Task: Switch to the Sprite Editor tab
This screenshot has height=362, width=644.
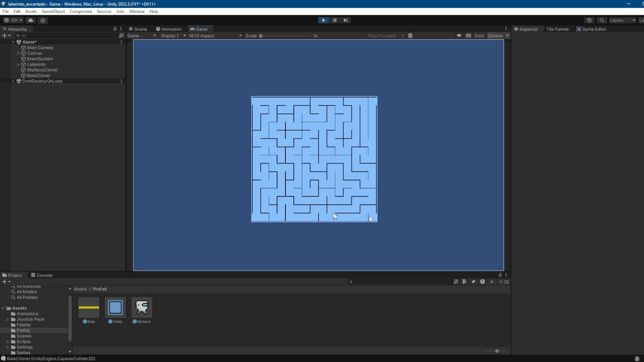Action: (594, 29)
